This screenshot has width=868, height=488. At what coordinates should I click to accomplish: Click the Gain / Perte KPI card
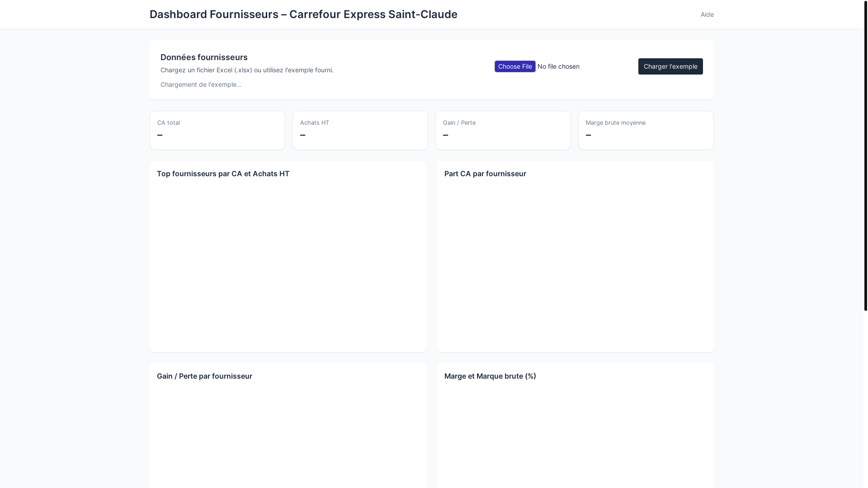[503, 130]
